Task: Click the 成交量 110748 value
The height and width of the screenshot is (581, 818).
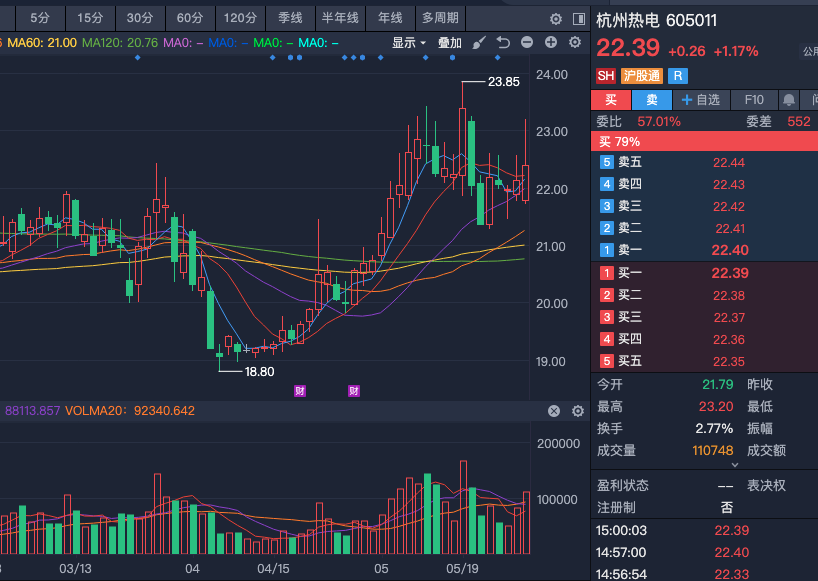Action: [x=713, y=450]
